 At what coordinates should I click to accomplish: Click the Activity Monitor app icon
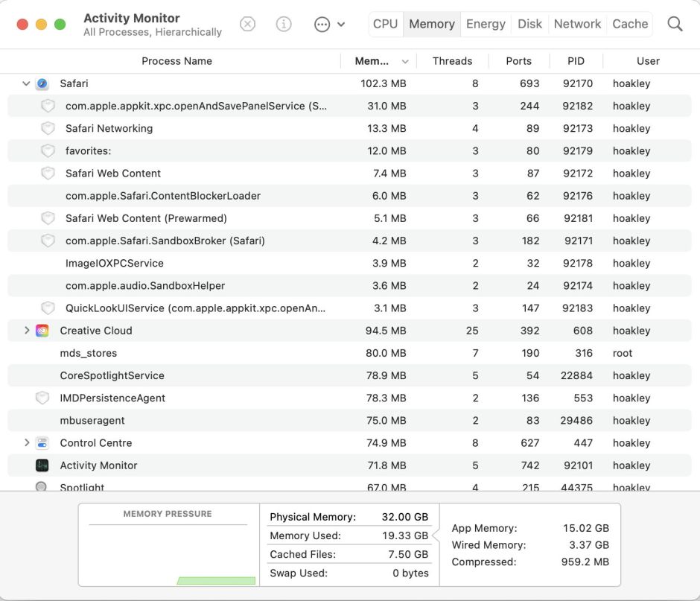[x=42, y=465]
